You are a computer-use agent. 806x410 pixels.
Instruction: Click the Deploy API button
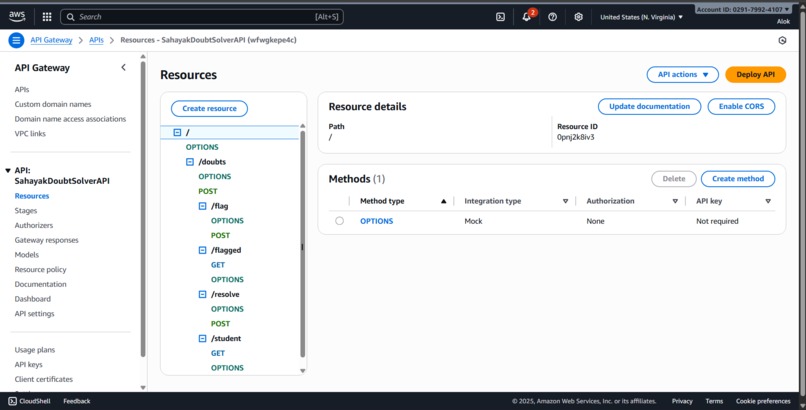pyautogui.click(x=756, y=74)
